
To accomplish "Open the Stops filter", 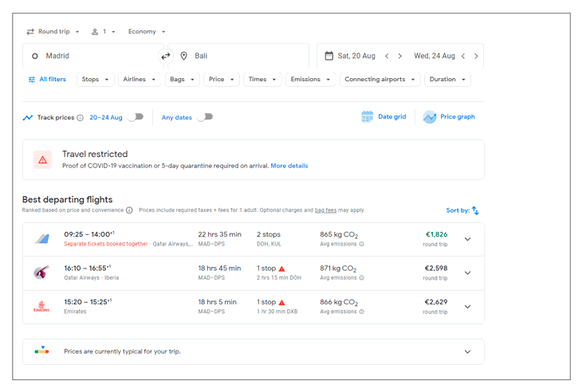I will tap(96, 80).
